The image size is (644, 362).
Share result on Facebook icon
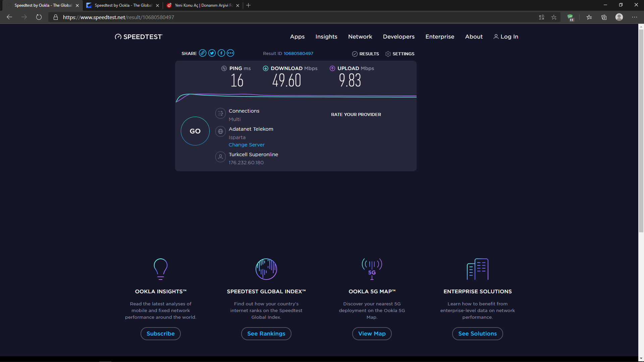(221, 53)
